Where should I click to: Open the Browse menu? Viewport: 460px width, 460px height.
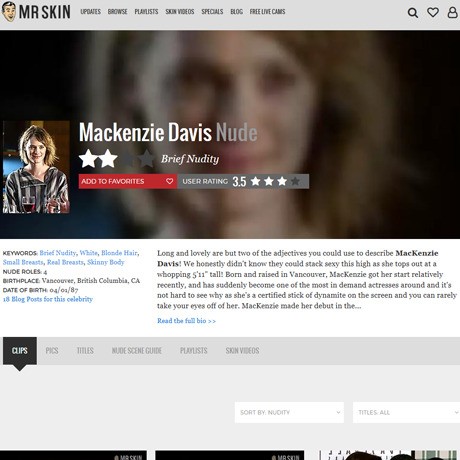pyautogui.click(x=117, y=12)
